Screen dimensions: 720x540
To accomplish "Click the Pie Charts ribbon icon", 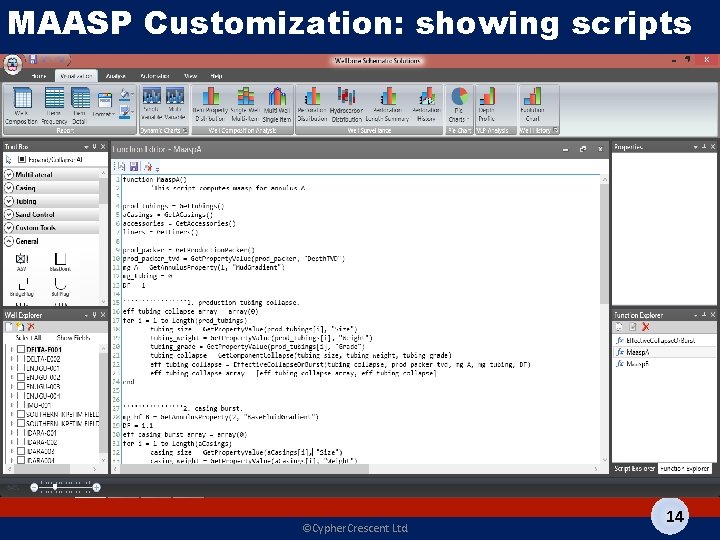I will [x=459, y=105].
